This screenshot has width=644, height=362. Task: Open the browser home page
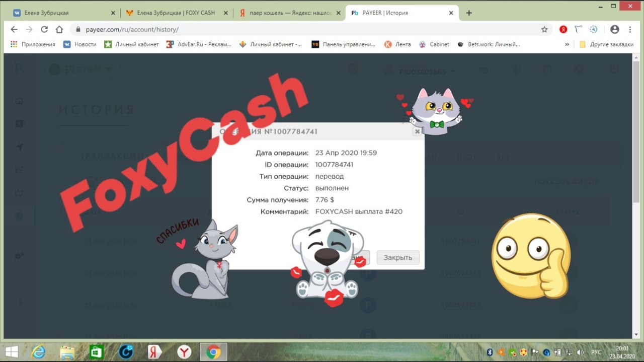[x=59, y=30]
